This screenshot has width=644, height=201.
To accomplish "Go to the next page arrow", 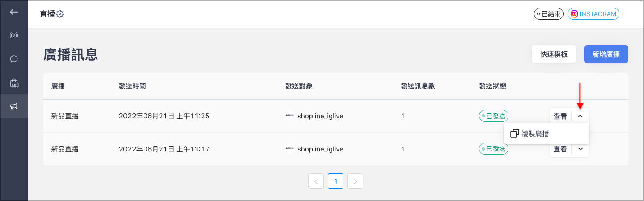I will [x=355, y=181].
